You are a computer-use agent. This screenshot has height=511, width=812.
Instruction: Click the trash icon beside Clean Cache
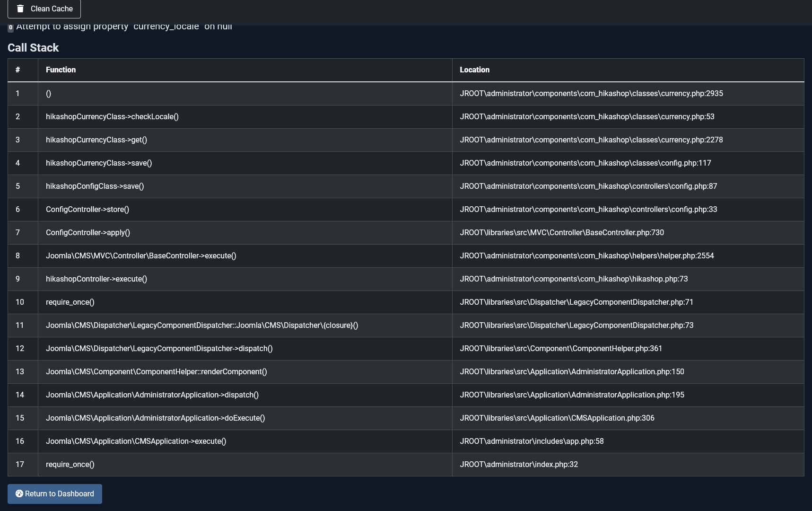[x=20, y=9]
